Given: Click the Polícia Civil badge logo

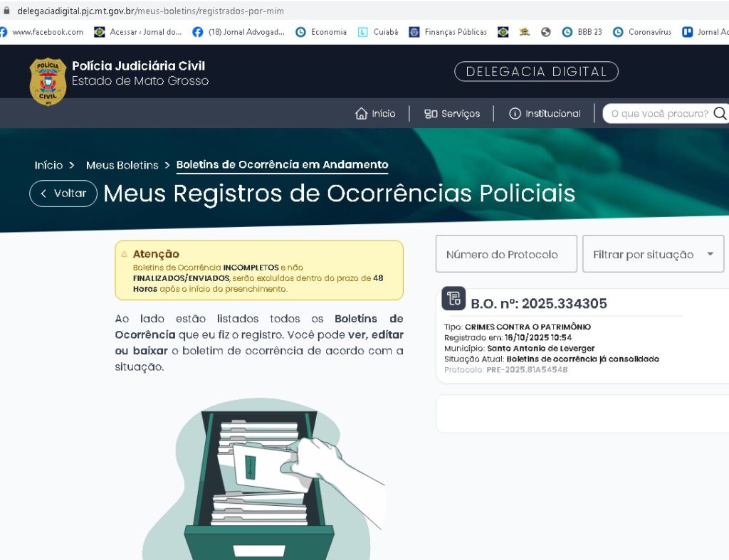Looking at the screenshot, I should [48, 81].
